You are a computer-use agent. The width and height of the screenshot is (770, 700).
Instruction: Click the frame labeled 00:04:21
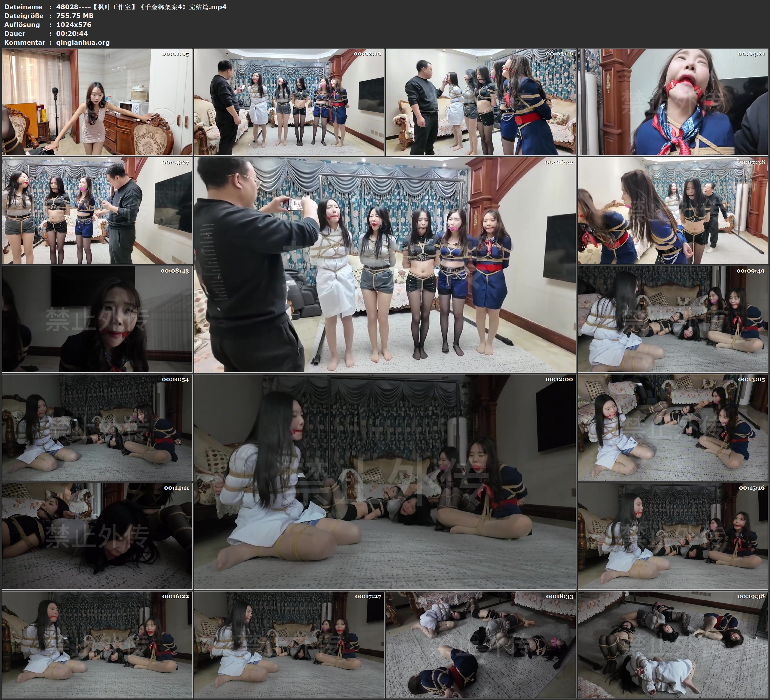click(673, 102)
